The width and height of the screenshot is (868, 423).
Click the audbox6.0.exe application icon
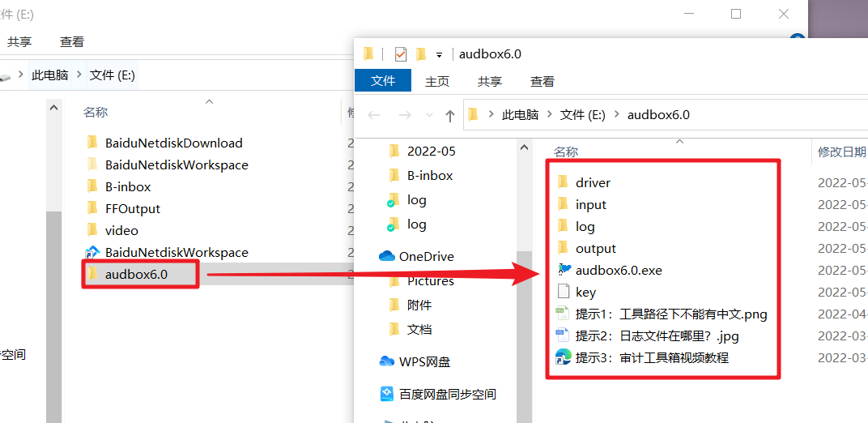click(x=564, y=270)
